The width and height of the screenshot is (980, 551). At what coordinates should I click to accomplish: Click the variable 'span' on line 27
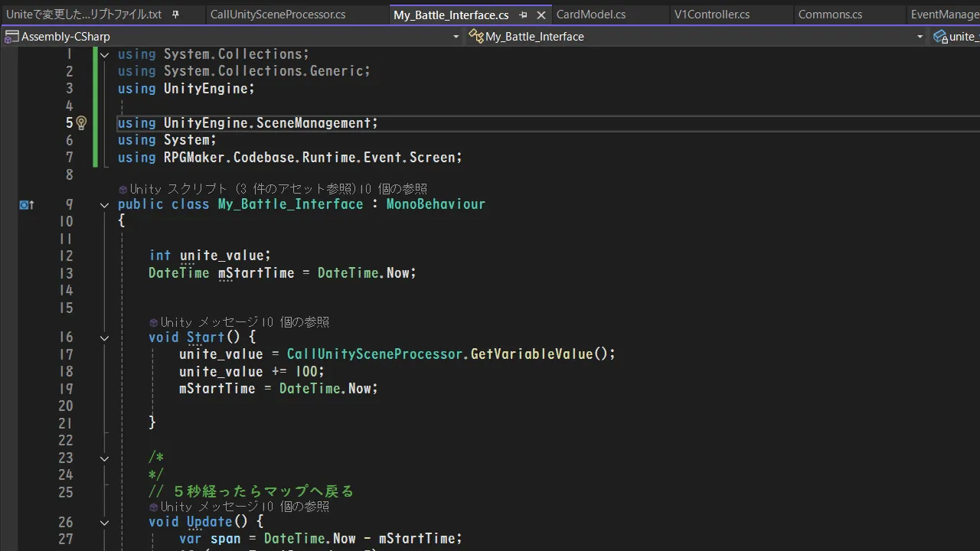(x=225, y=539)
